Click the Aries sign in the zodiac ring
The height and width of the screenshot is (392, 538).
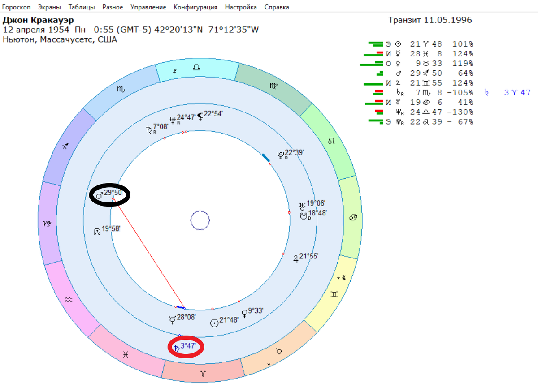coord(203,373)
